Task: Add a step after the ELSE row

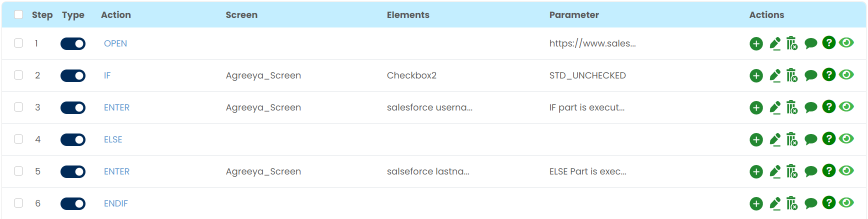Action: click(756, 140)
